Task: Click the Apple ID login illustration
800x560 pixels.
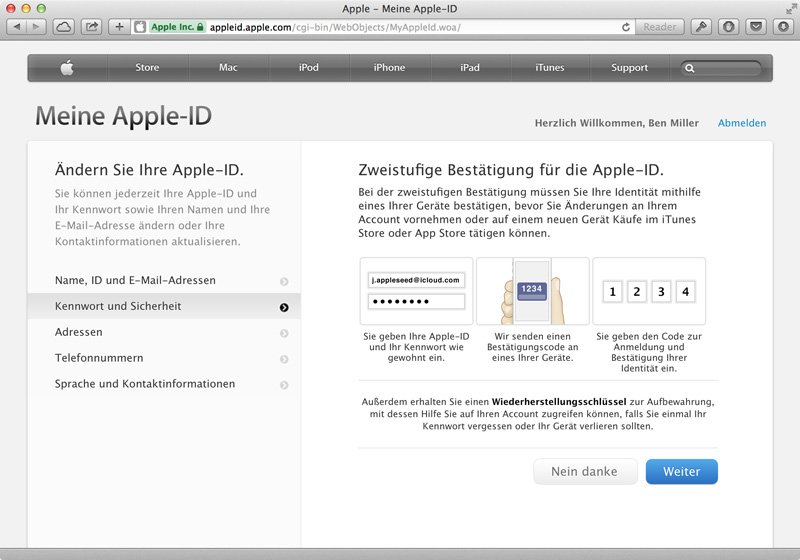Action: [x=416, y=291]
